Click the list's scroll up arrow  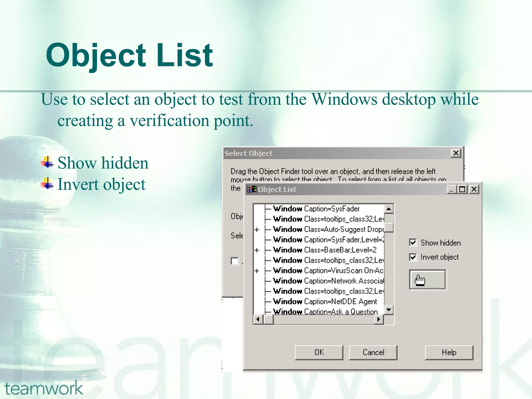389,209
